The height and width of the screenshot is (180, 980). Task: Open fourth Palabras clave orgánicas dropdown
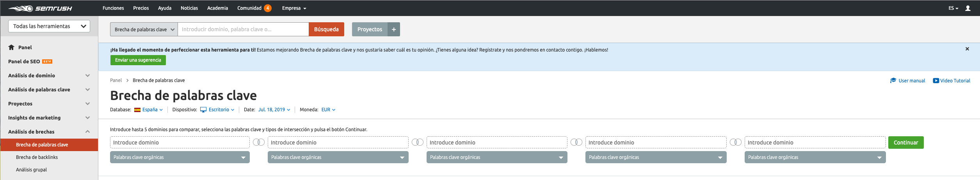click(656, 157)
